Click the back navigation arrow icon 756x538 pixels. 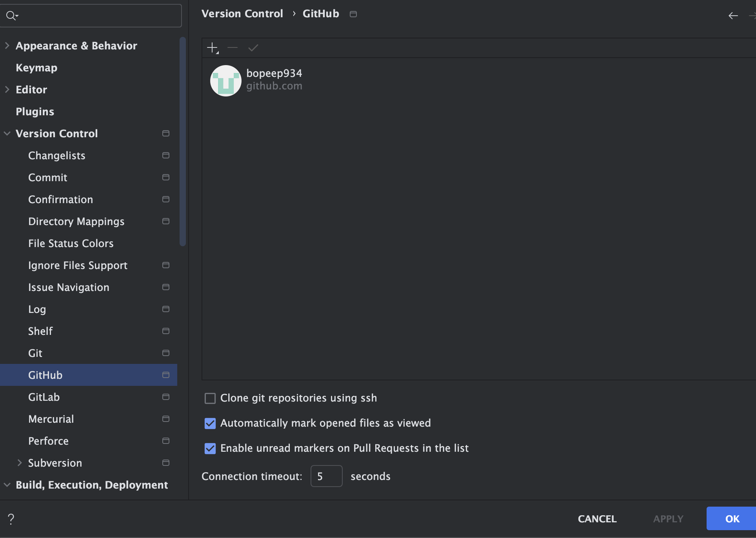point(733,16)
